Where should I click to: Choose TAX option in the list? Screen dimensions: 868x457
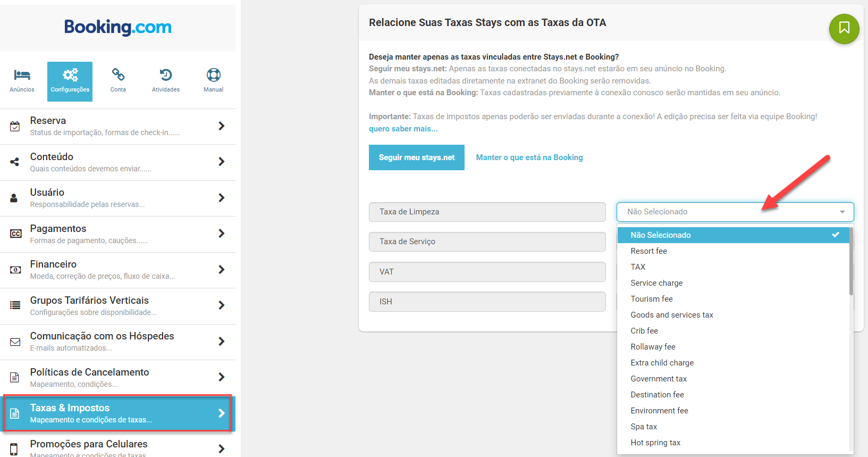[x=733, y=267]
